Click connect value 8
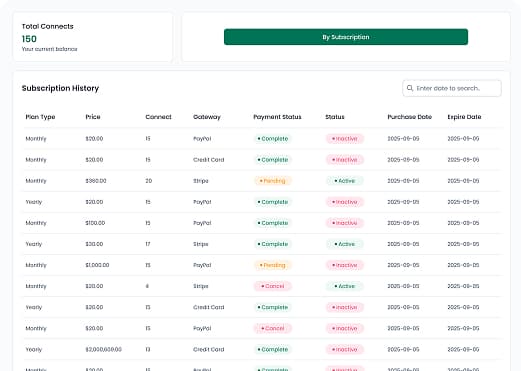The image size is (521, 371). tap(147, 286)
